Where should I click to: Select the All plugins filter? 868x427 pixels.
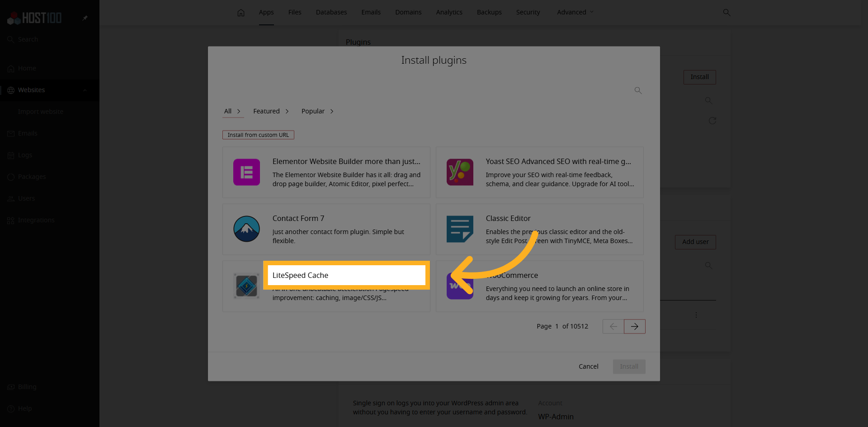[x=232, y=111]
